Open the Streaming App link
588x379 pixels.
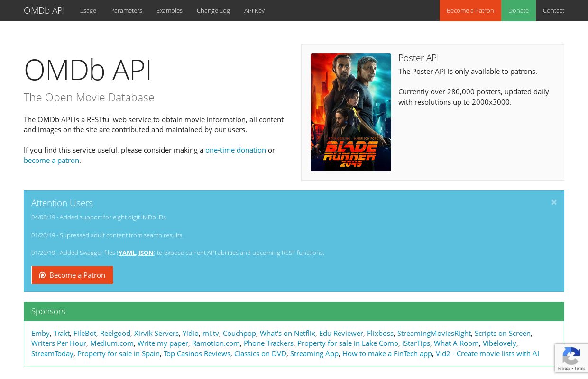pyautogui.click(x=314, y=353)
